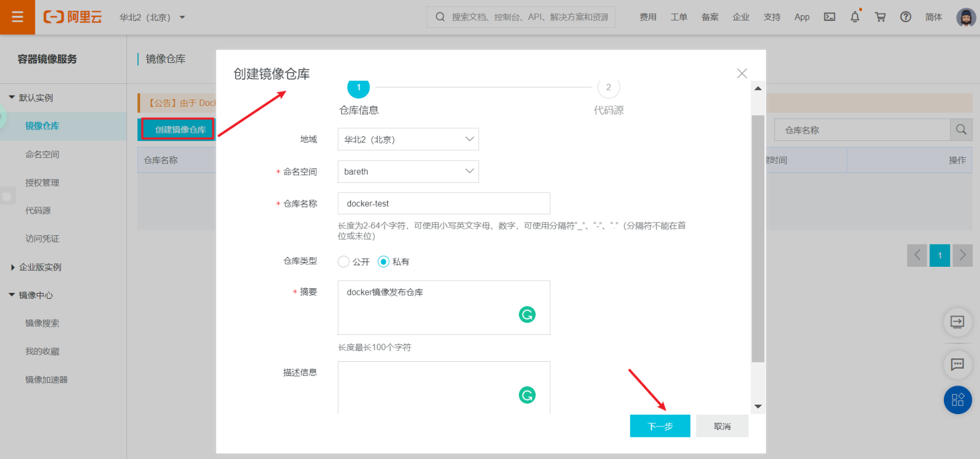Click the 【公告】 announcement banner text

(x=182, y=103)
